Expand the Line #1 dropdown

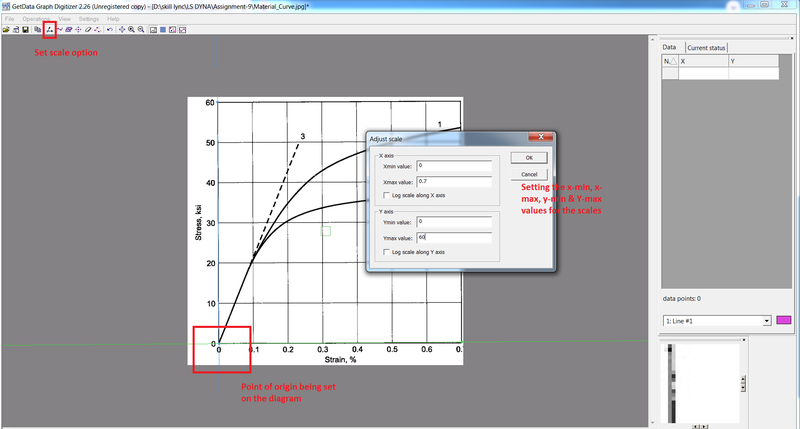point(767,320)
